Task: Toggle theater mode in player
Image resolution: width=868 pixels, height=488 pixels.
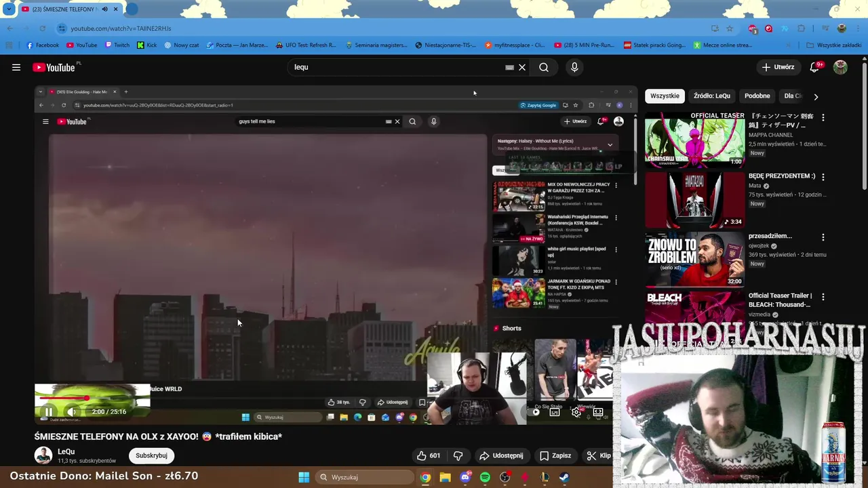Action: click(x=598, y=411)
